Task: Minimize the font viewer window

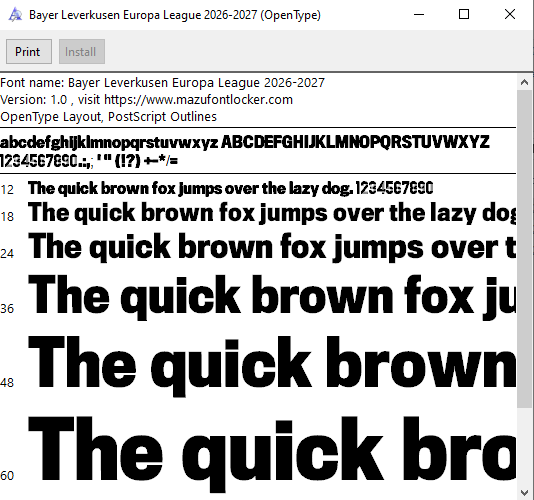Action: point(419,14)
